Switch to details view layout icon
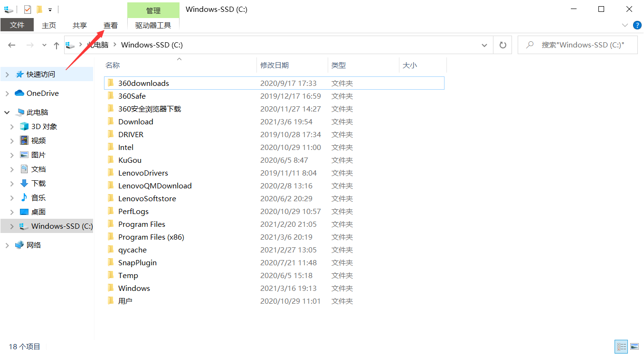 [x=621, y=347]
